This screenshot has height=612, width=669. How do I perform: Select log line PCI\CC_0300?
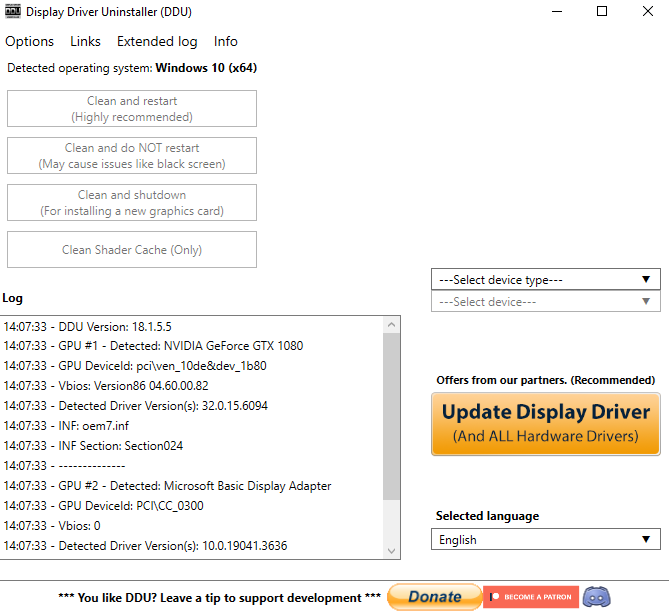103,506
